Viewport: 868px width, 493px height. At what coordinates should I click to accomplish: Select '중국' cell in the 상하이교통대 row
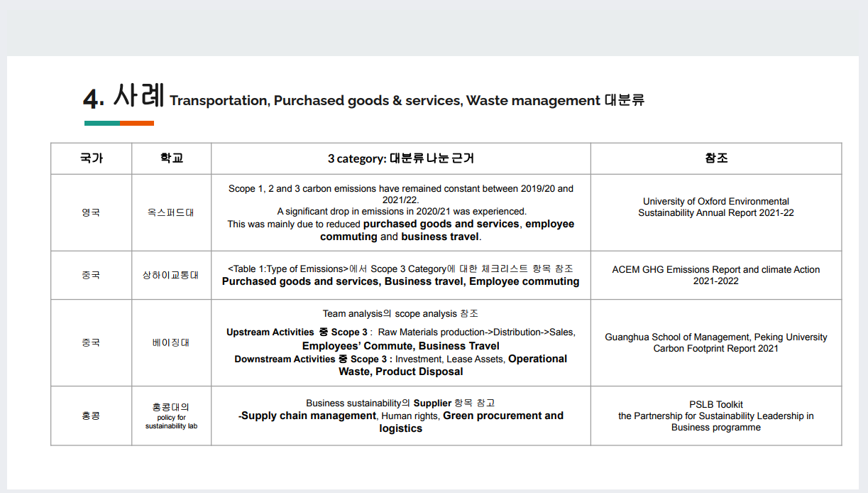[92, 275]
